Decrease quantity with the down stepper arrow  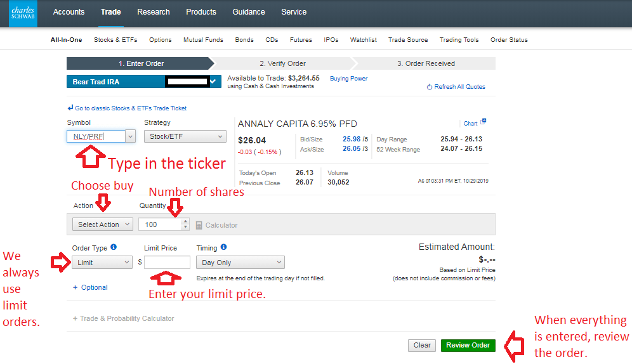point(185,228)
